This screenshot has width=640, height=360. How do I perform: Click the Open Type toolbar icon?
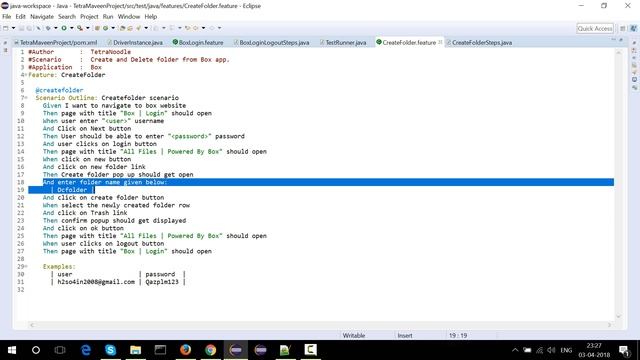pos(122,28)
